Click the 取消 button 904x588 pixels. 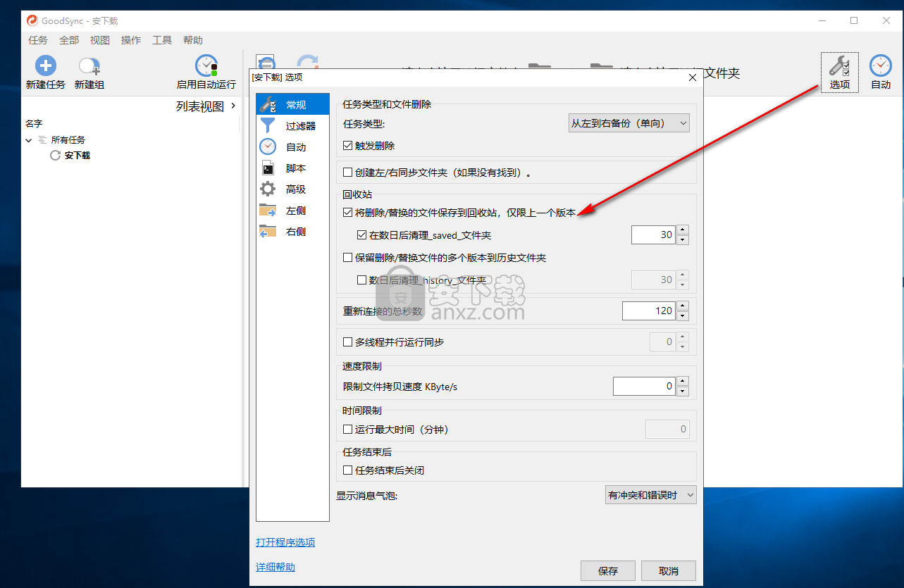[x=669, y=570]
